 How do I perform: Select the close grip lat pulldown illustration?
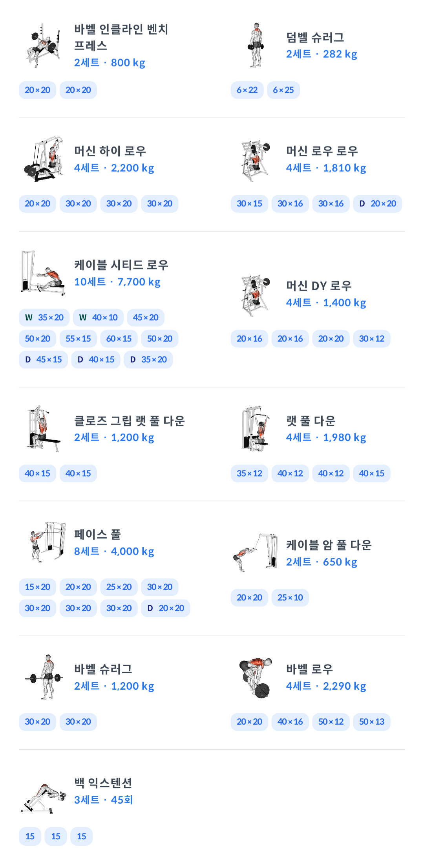43,429
